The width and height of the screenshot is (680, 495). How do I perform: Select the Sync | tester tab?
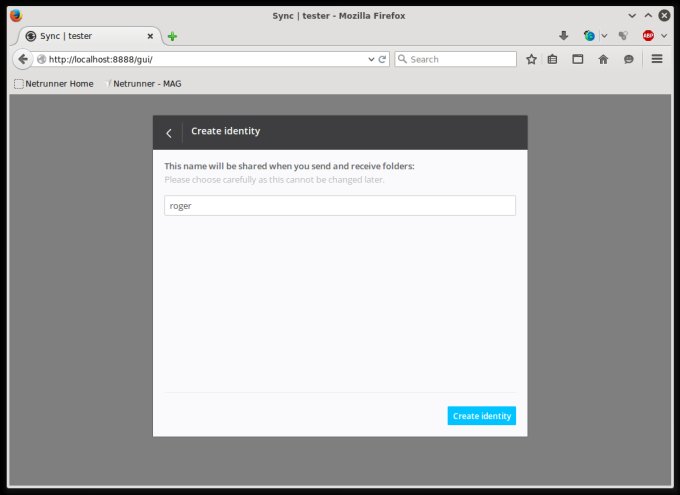point(87,36)
